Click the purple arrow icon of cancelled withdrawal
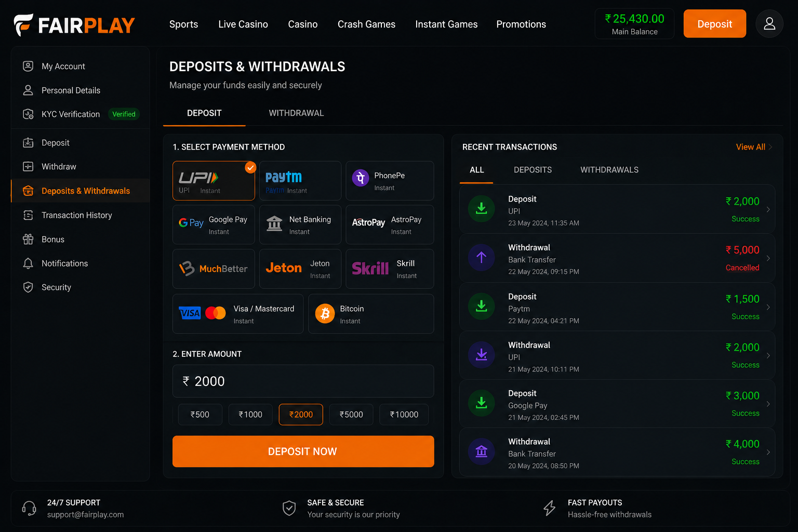 point(482,257)
